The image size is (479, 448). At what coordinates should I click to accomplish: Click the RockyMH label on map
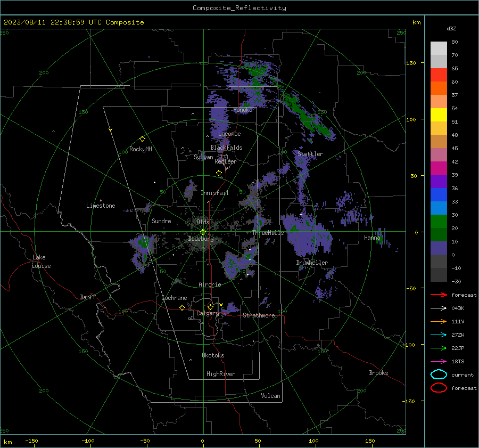click(x=141, y=149)
